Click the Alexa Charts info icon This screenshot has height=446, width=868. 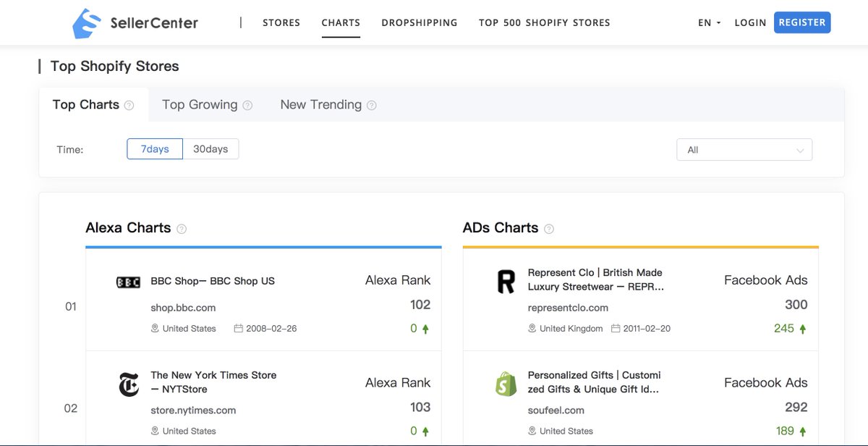(x=182, y=229)
